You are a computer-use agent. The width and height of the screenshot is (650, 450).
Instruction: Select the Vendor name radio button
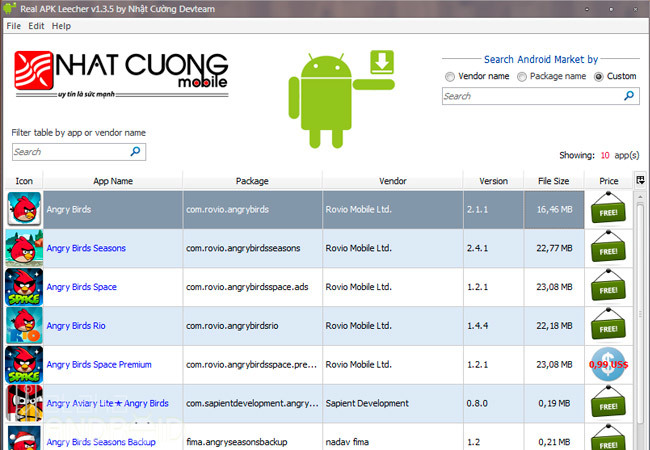tap(450, 77)
